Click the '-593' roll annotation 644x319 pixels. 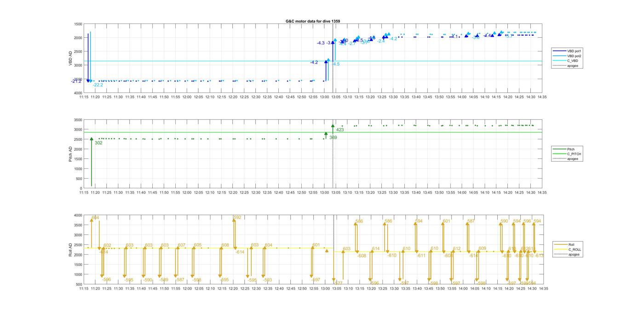(x=267, y=280)
